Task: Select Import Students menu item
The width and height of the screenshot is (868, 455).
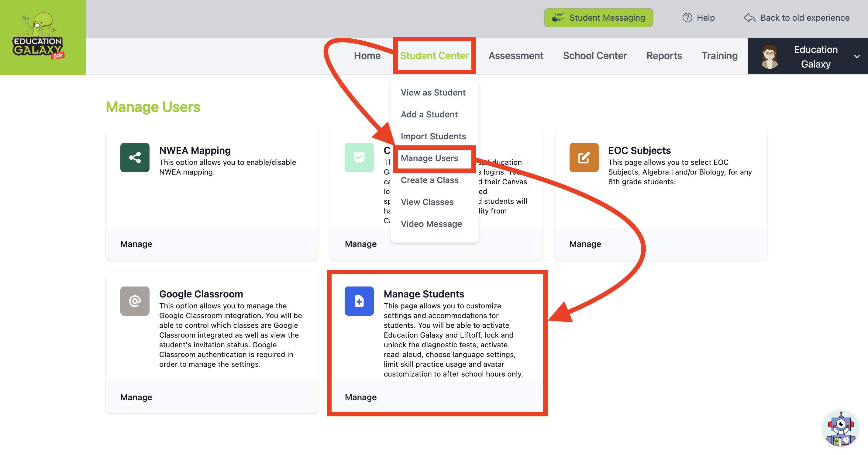Action: (x=433, y=136)
